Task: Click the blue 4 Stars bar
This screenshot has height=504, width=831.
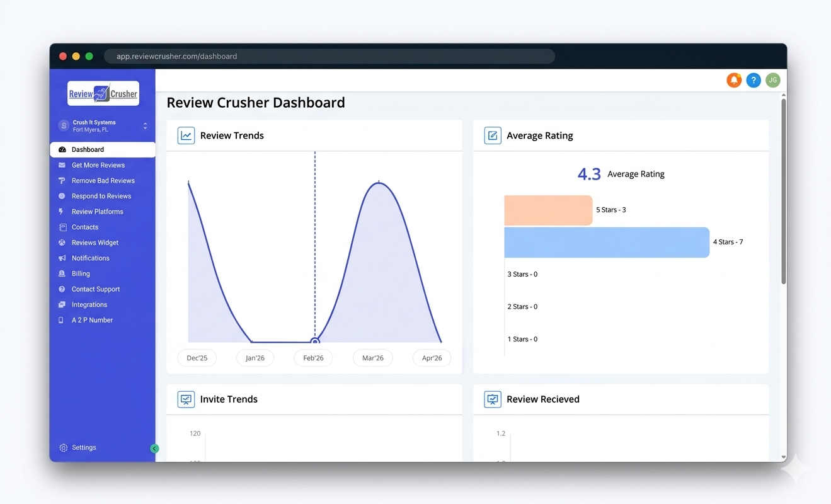Action: tap(607, 243)
